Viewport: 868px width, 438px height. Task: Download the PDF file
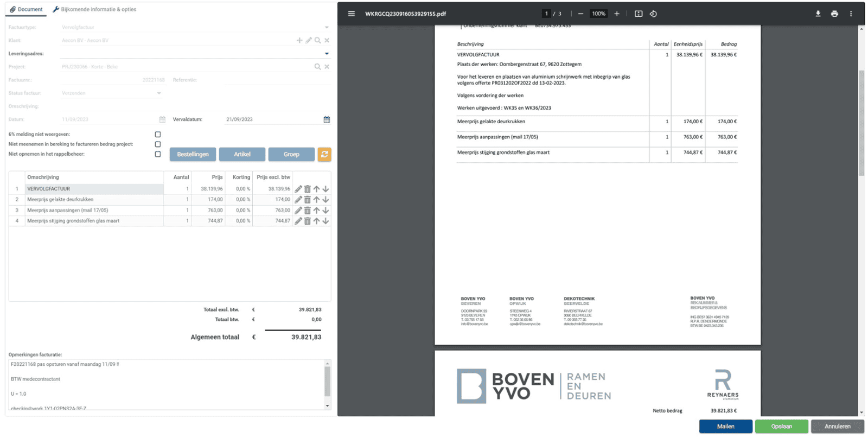pos(818,14)
